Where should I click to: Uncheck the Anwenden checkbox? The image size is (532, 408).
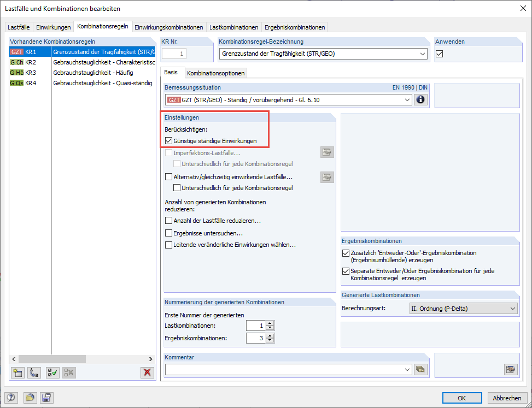click(x=440, y=53)
